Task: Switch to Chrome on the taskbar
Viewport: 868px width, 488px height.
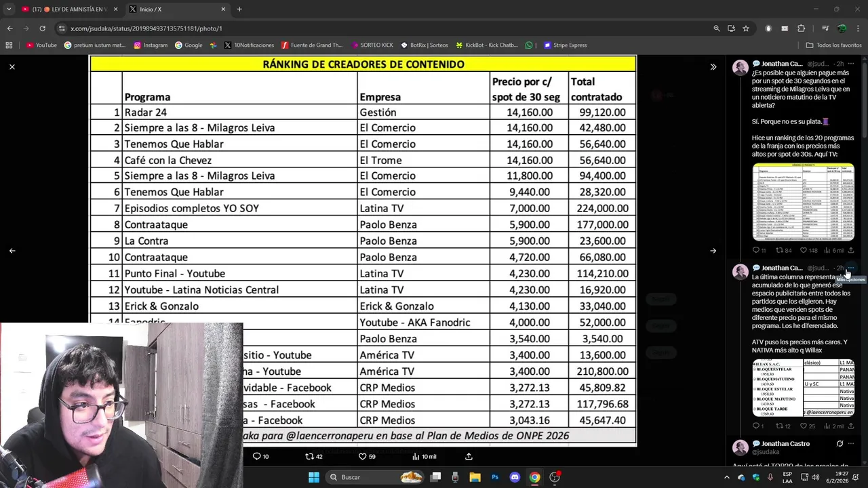Action: 534,477
